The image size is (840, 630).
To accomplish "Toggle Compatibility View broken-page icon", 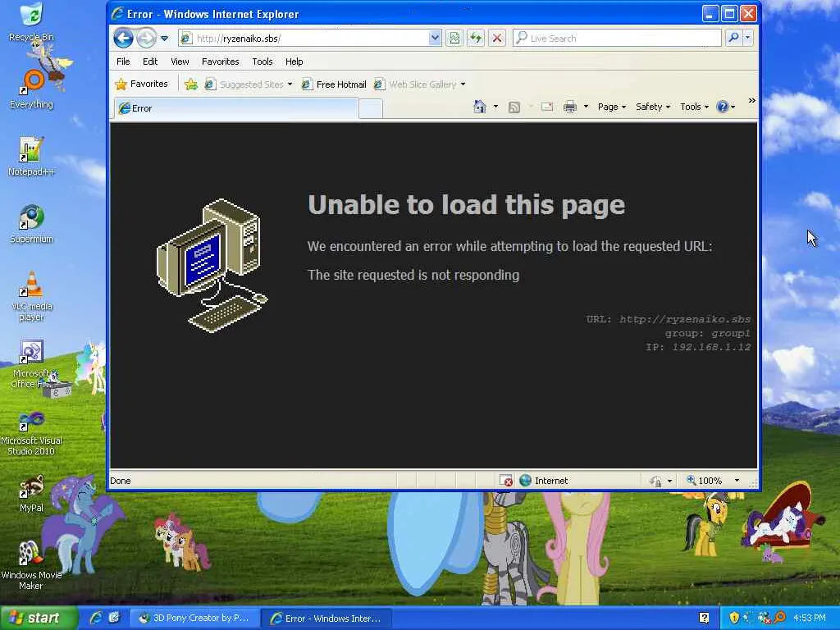I will coord(454,38).
